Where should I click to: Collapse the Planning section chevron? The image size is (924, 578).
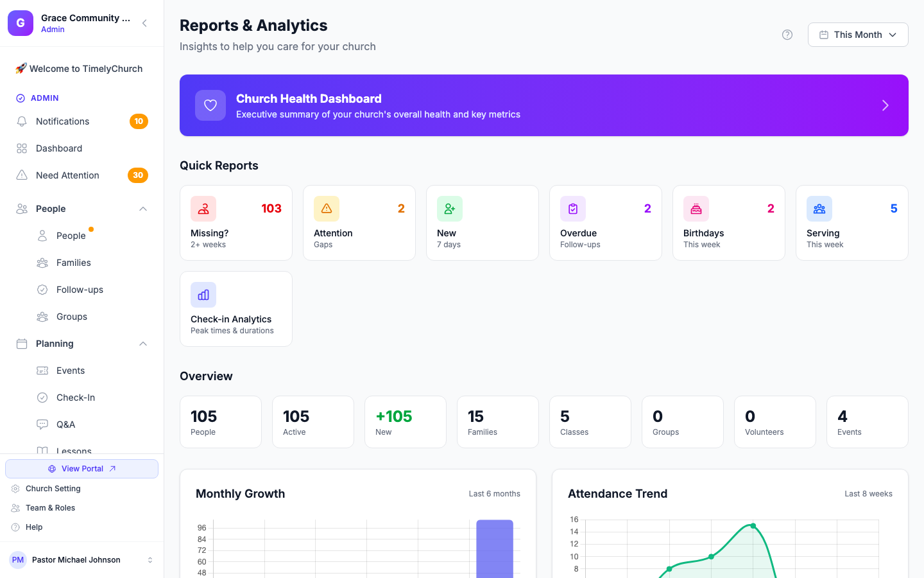(143, 344)
